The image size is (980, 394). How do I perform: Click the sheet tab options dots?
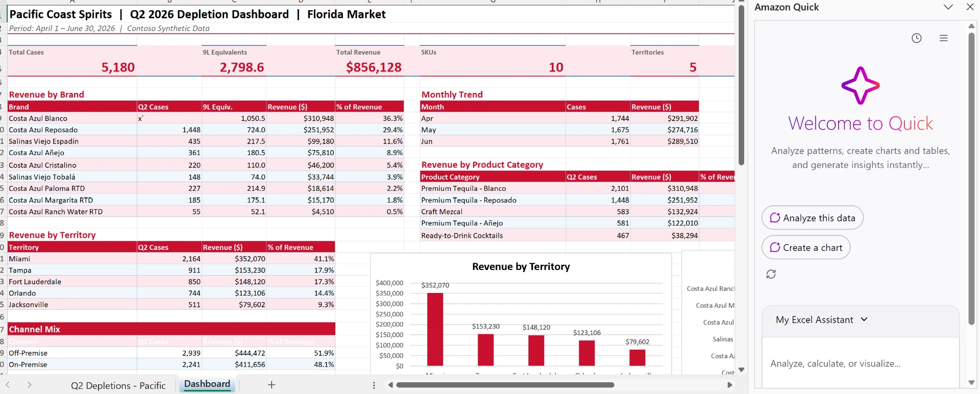pyautogui.click(x=374, y=386)
